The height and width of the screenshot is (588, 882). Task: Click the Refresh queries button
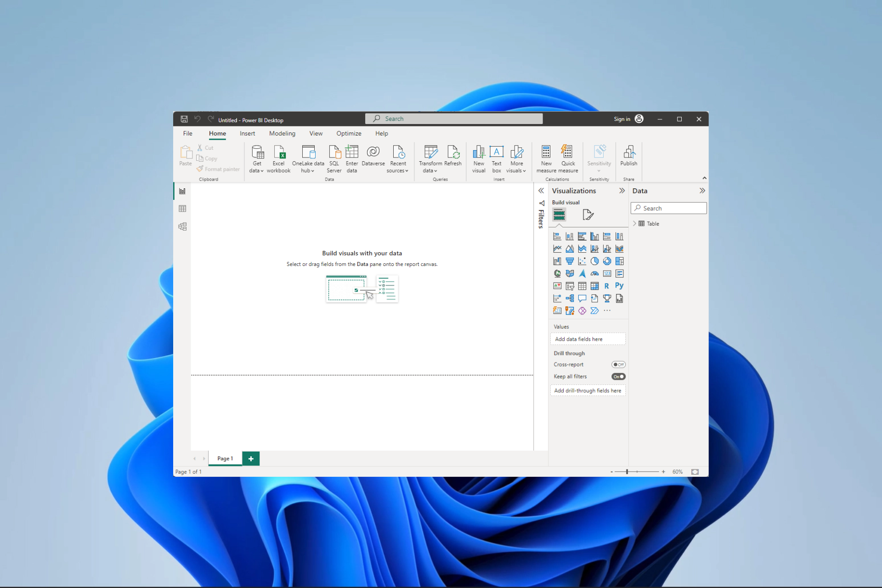pos(453,156)
